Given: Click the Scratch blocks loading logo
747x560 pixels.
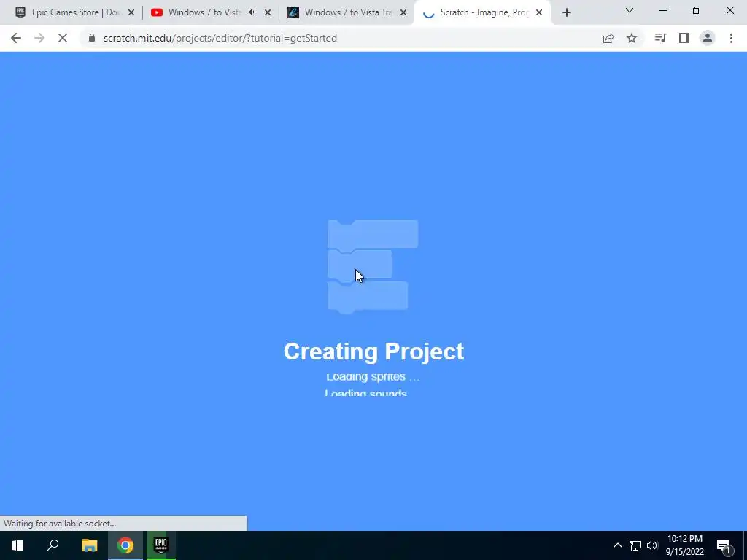Looking at the screenshot, I should [x=373, y=267].
